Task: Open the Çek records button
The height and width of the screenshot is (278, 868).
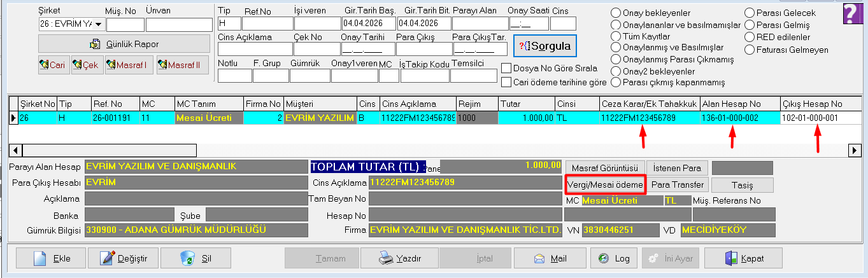Action: point(87,65)
